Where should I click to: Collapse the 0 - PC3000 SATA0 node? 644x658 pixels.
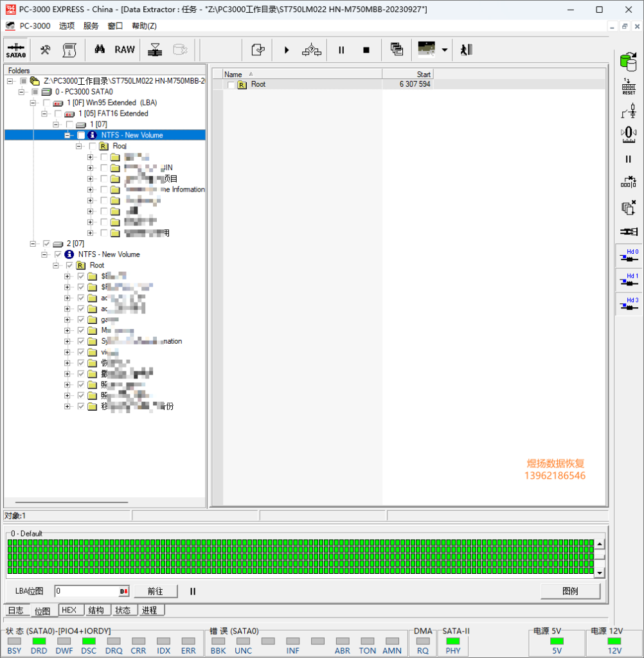[21, 92]
